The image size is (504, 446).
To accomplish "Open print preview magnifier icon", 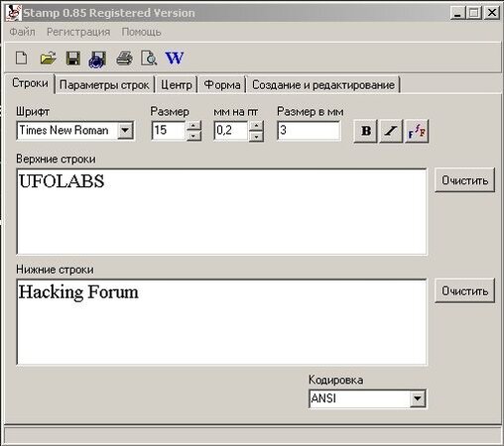I will click(x=149, y=58).
